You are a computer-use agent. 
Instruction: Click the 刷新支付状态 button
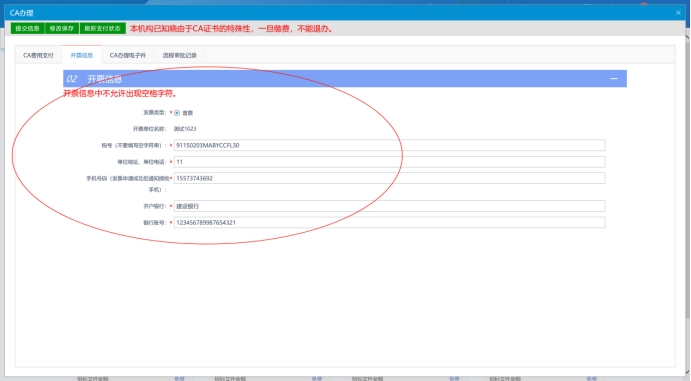103,28
